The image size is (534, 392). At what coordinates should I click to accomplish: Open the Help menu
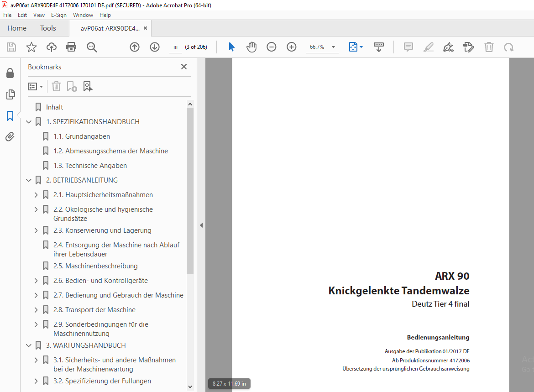pos(105,15)
